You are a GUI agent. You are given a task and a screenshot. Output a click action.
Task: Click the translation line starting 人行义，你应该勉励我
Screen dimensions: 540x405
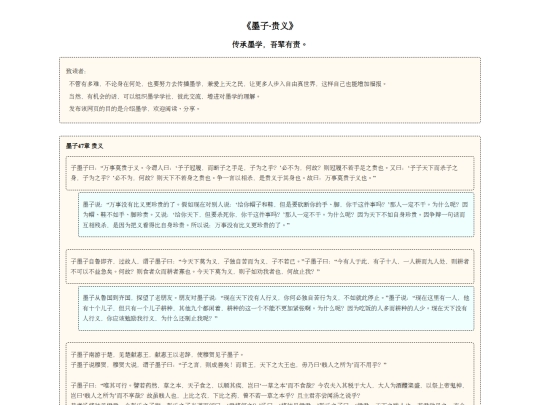[x=150, y=318]
